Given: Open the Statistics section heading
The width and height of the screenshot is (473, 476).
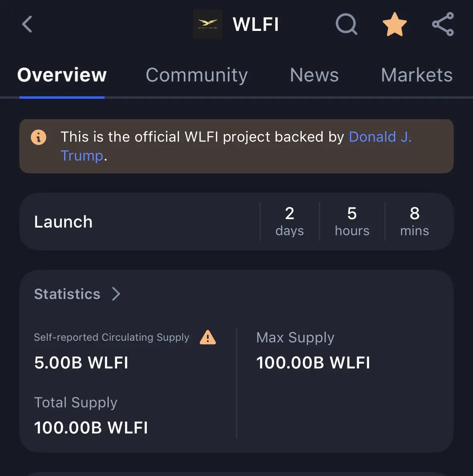Looking at the screenshot, I should pos(67,294).
